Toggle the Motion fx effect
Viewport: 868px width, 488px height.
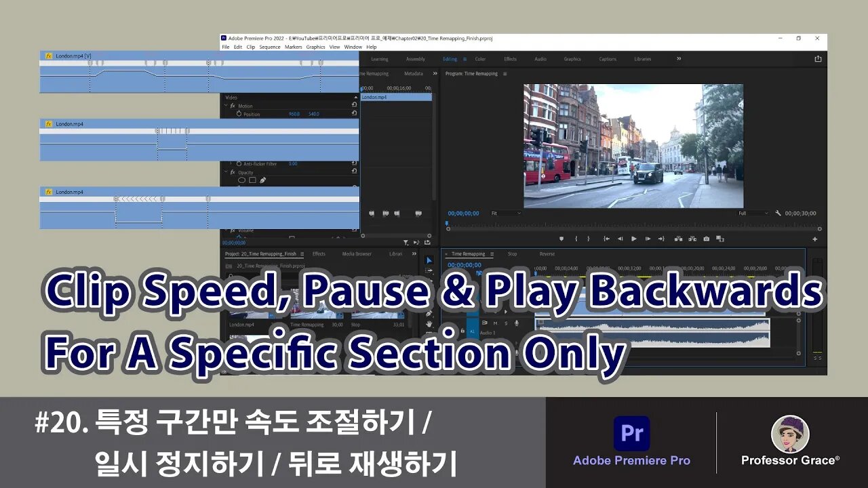tap(233, 106)
